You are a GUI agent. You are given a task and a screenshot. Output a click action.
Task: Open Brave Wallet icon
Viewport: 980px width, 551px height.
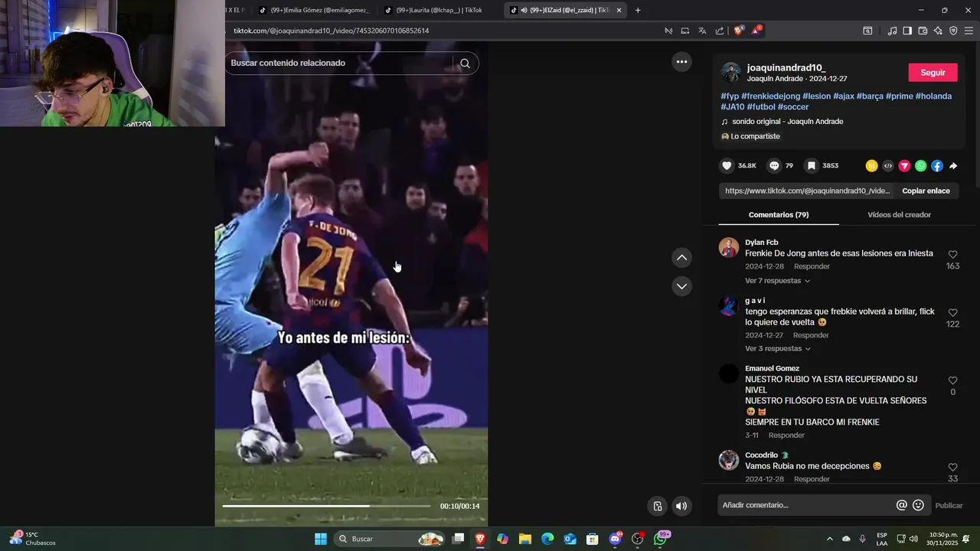coord(923,31)
